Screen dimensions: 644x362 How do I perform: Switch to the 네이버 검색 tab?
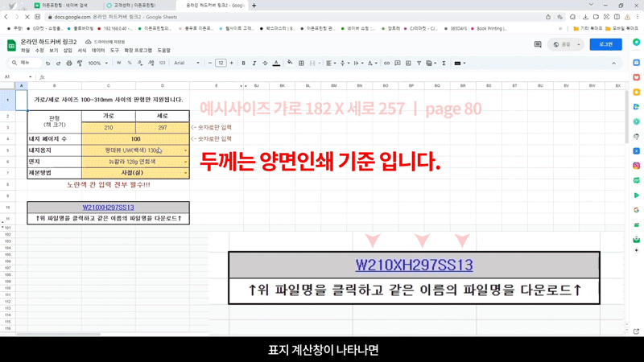65,6
